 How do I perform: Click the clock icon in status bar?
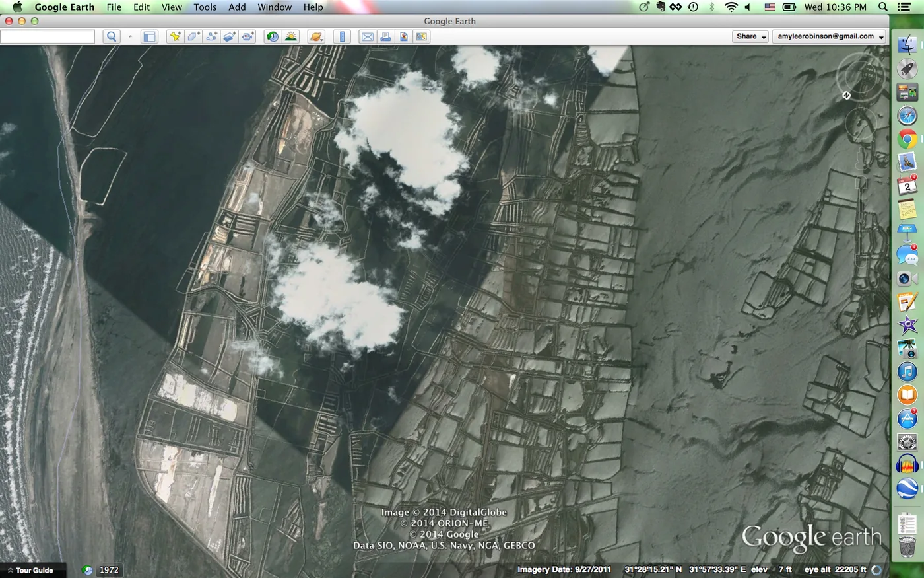(88, 570)
